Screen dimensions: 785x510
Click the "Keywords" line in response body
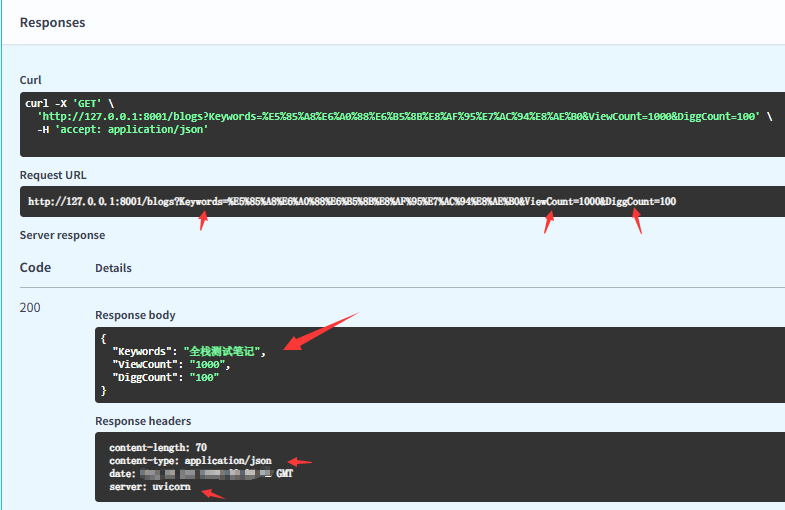click(189, 351)
